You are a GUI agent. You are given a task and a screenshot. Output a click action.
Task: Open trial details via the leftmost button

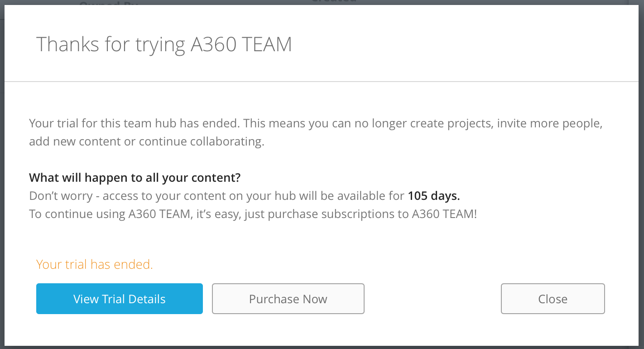point(119,299)
